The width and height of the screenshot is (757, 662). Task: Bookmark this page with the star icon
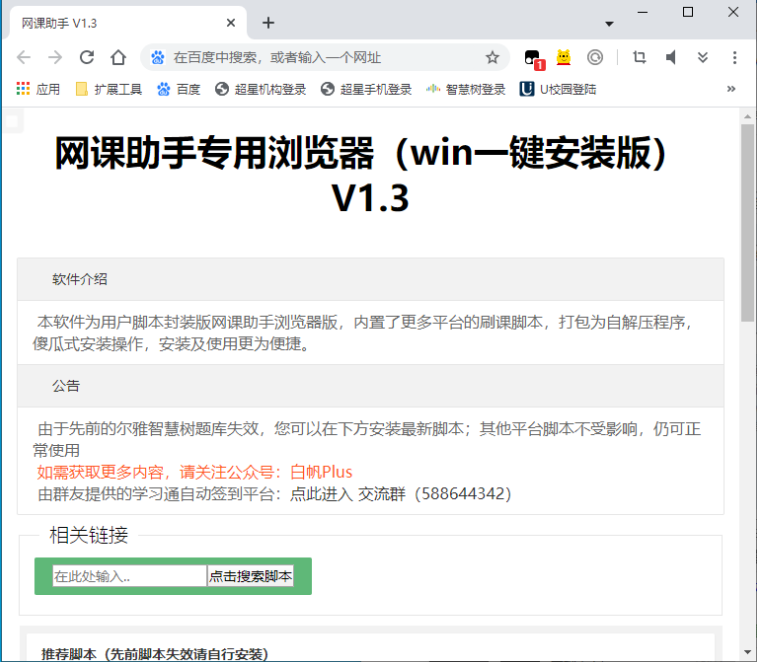(492, 57)
